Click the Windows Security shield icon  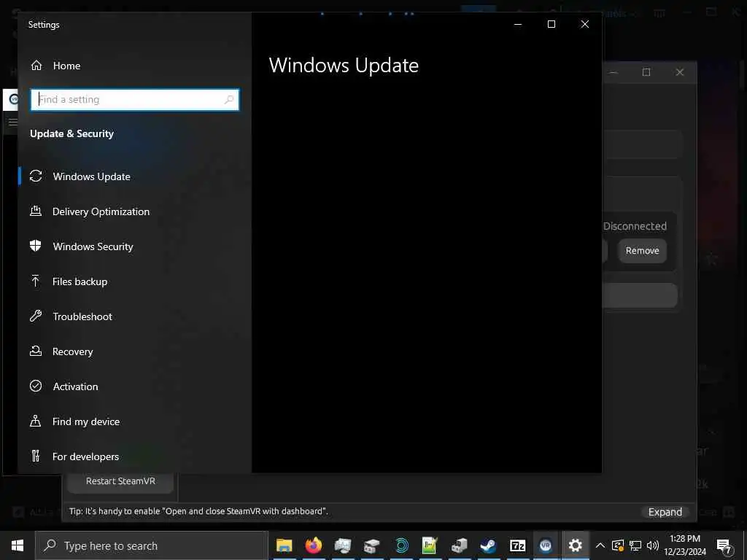click(x=35, y=246)
